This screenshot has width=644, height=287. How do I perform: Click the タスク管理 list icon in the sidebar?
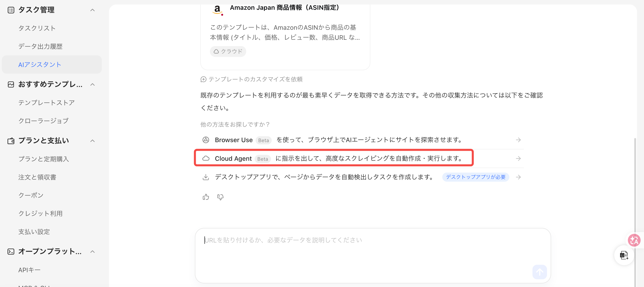[x=11, y=10]
